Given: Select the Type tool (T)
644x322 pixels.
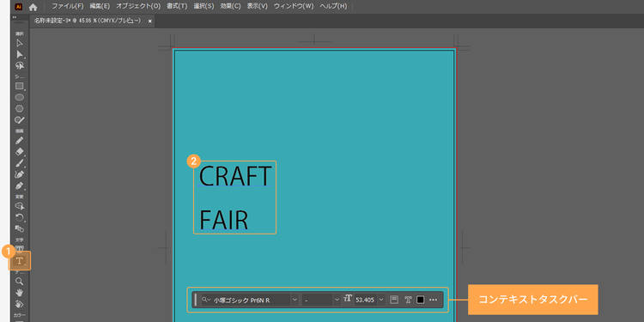Looking at the screenshot, I should (19, 260).
